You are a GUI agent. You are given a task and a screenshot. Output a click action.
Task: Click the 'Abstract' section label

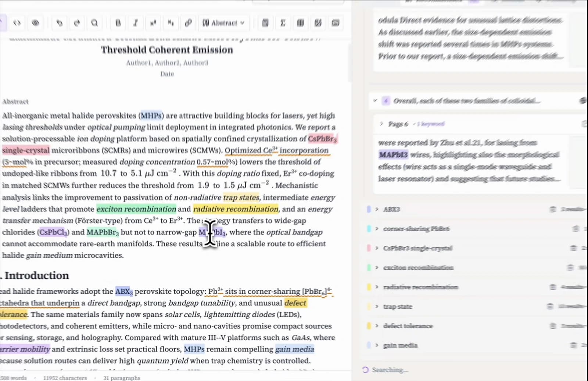[15, 102]
